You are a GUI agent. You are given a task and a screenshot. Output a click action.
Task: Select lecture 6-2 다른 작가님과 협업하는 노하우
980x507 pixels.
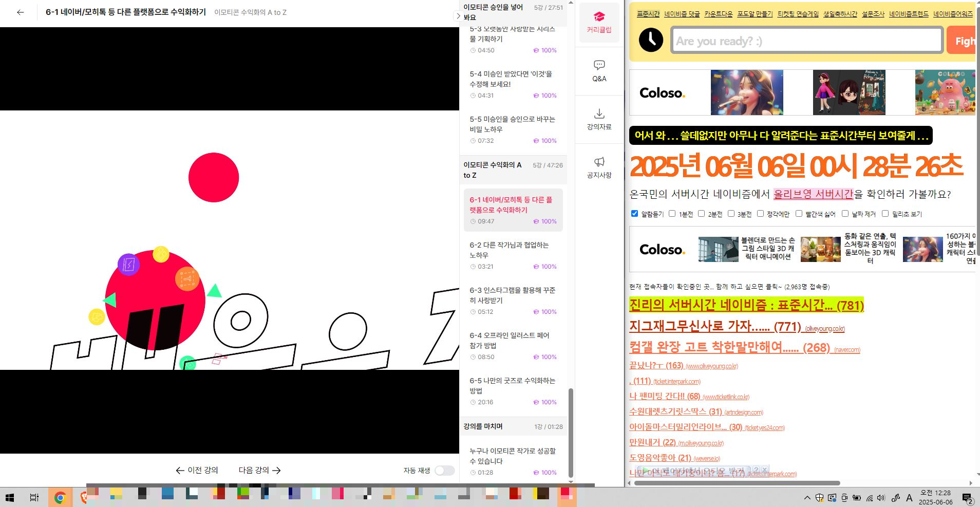(513, 255)
